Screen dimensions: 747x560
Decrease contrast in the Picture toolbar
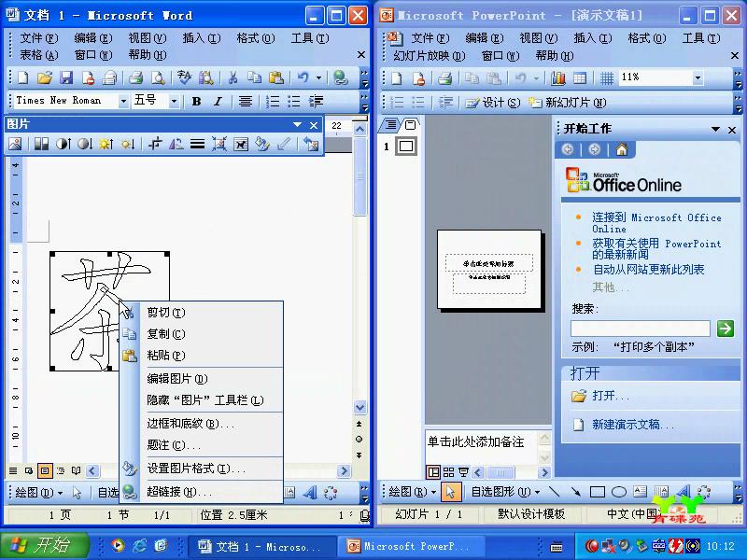(85, 144)
